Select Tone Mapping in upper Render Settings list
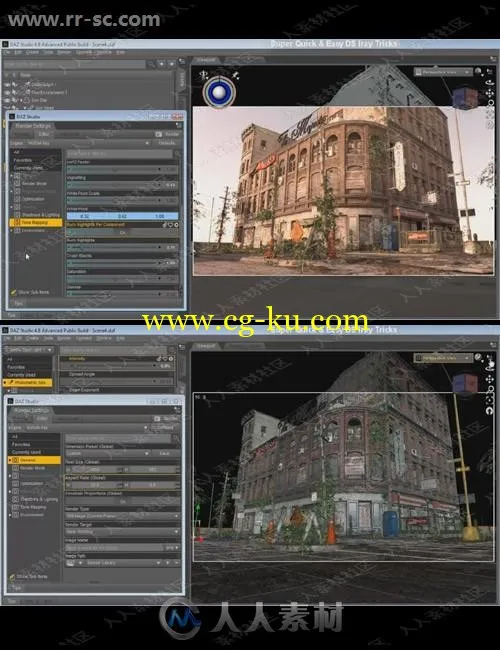500x650 pixels. click(36, 223)
